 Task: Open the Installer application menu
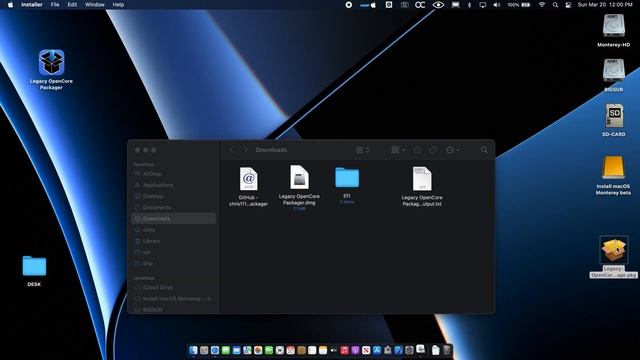(31, 5)
